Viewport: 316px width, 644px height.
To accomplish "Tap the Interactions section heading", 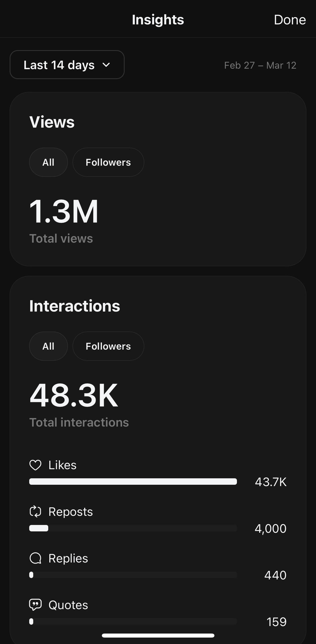I will (75, 306).
